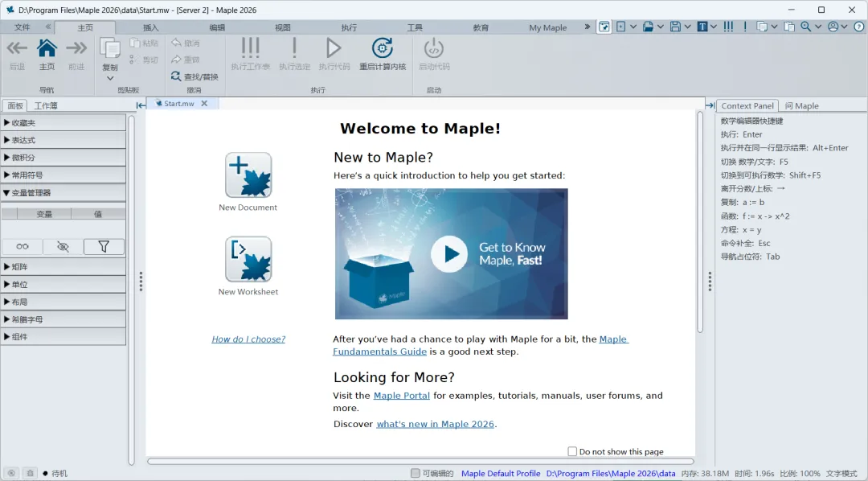The height and width of the screenshot is (481, 868).
Task: Switch to the 工作簿 side tab
Action: (x=45, y=106)
